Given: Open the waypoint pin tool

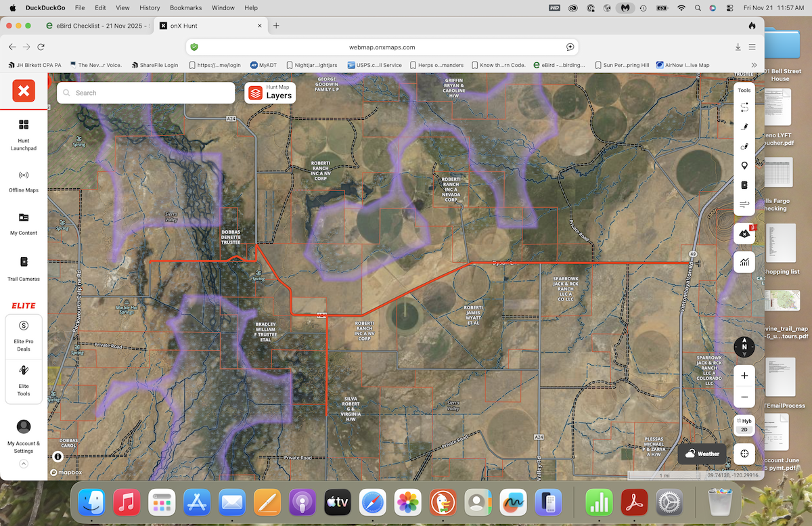Looking at the screenshot, I should [744, 165].
